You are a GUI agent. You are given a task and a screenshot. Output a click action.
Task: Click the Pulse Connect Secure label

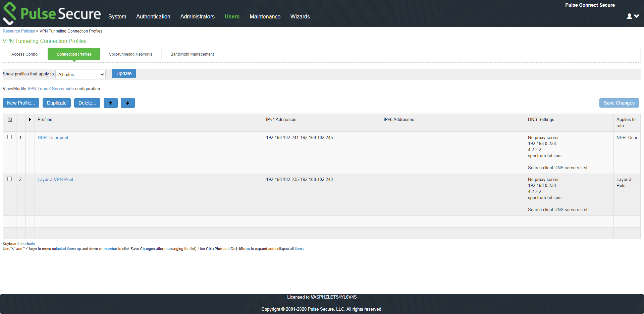point(590,5)
